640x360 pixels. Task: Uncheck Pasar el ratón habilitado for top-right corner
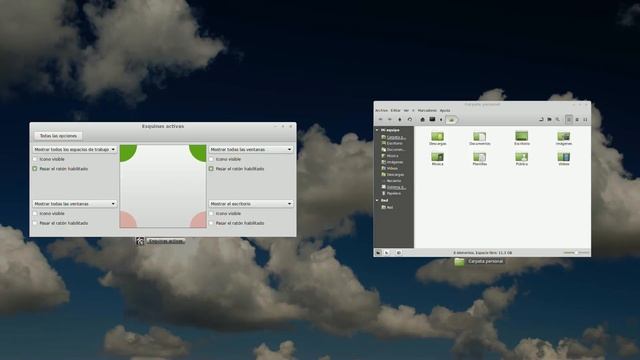click(211, 169)
